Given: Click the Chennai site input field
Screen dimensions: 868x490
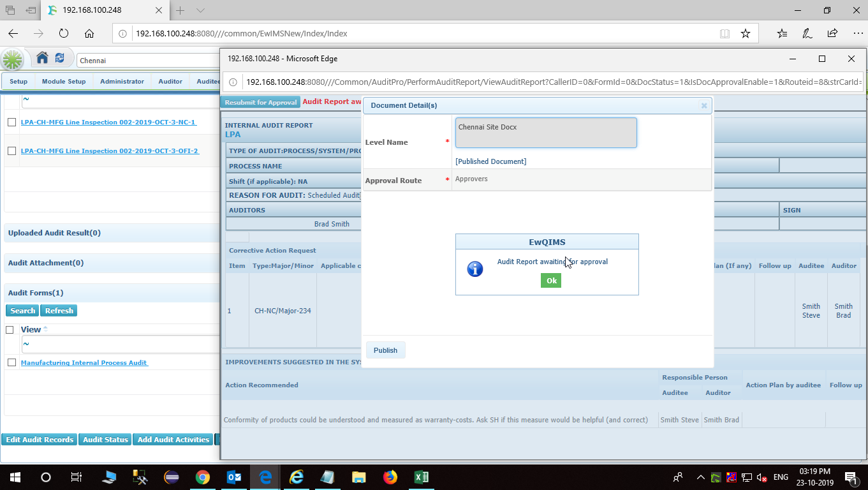Looking at the screenshot, I should coord(148,61).
